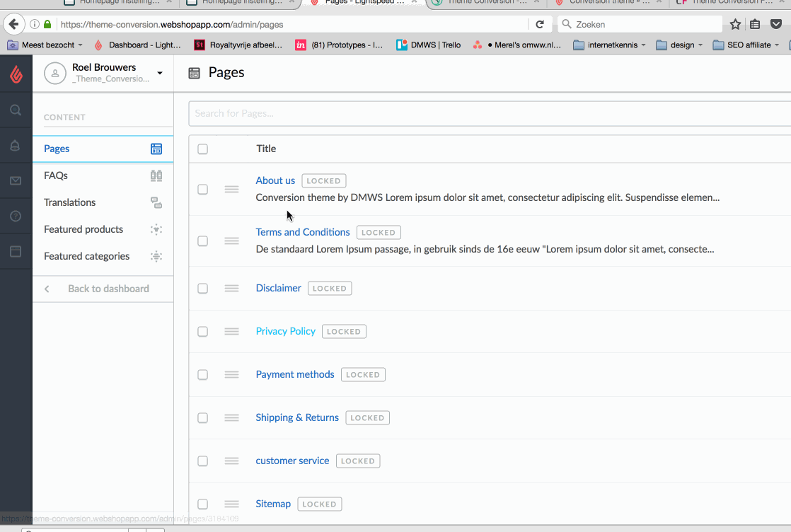Click the Zoeken browser search box

640,24
